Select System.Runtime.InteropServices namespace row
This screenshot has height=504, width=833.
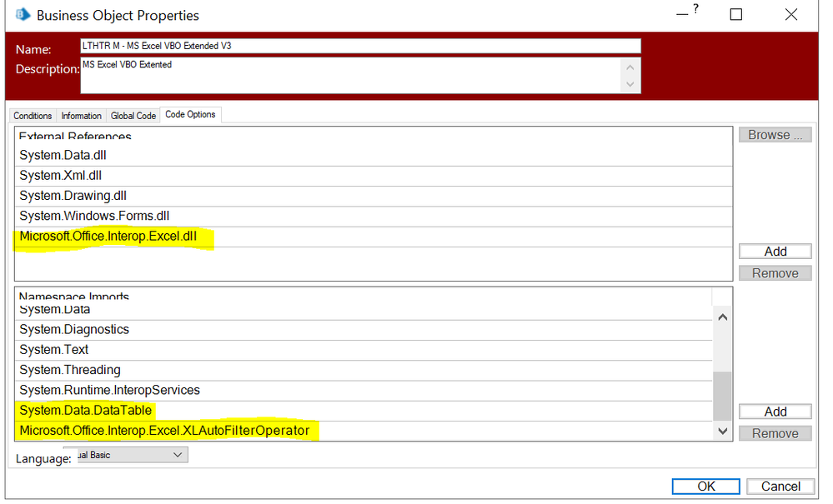point(364,390)
